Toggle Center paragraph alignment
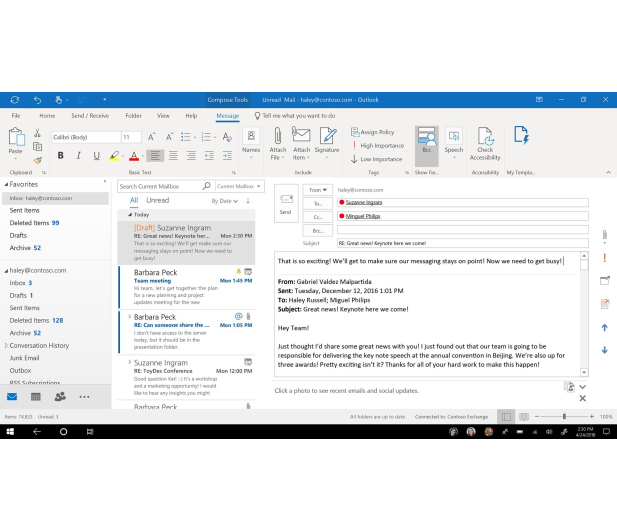The height and width of the screenshot is (530, 617). (x=173, y=156)
